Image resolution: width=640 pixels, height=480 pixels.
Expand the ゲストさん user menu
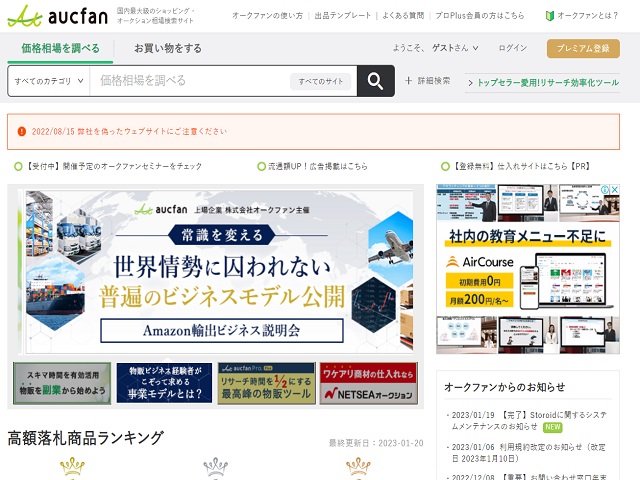point(456,48)
